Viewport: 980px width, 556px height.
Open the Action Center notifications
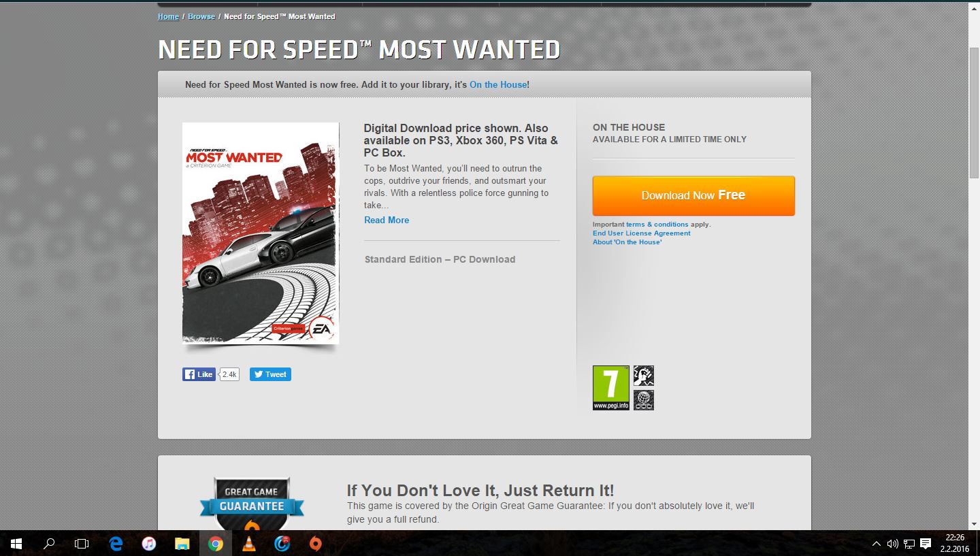click(926, 544)
